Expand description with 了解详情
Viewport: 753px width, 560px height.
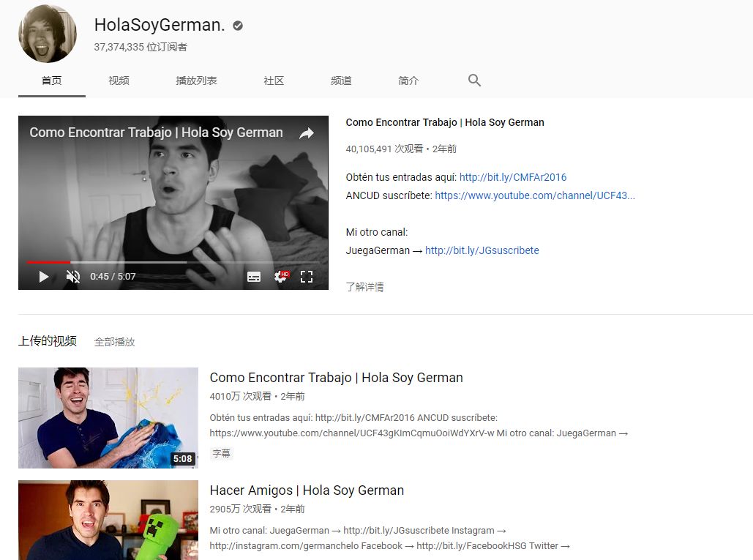point(364,287)
